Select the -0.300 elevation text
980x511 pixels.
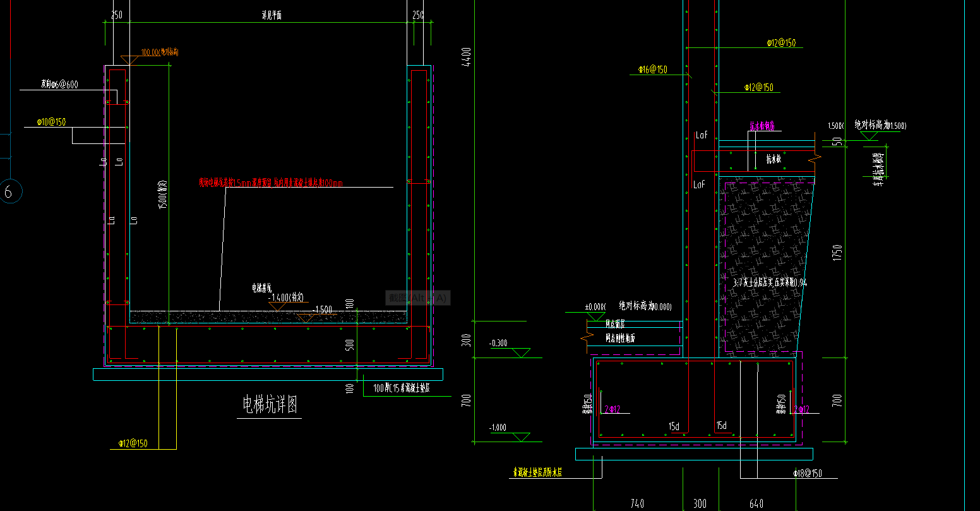(498, 344)
